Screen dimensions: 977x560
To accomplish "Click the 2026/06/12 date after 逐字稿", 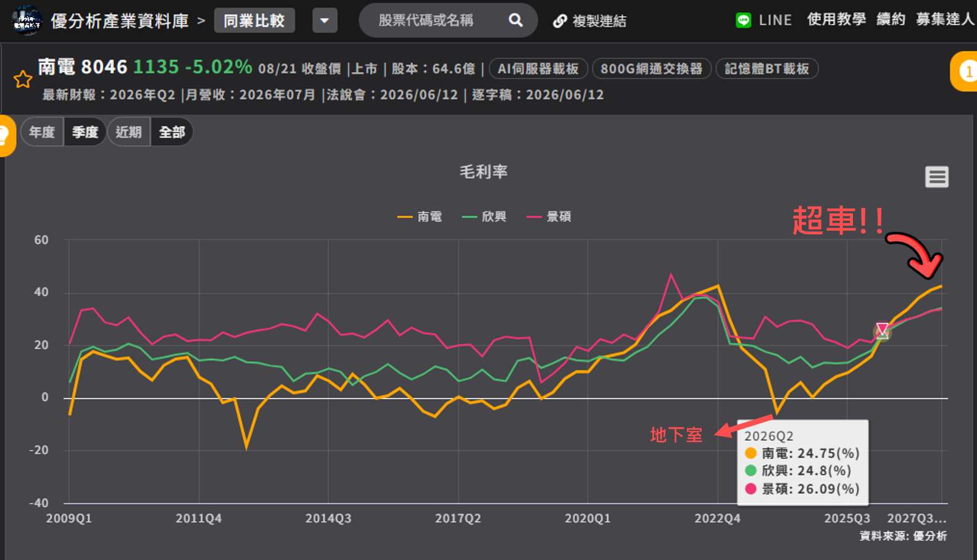I will [x=565, y=95].
